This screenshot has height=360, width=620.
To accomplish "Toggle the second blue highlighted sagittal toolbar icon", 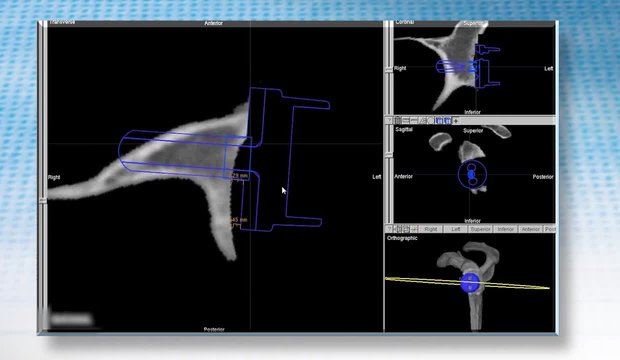I will coord(447,121).
